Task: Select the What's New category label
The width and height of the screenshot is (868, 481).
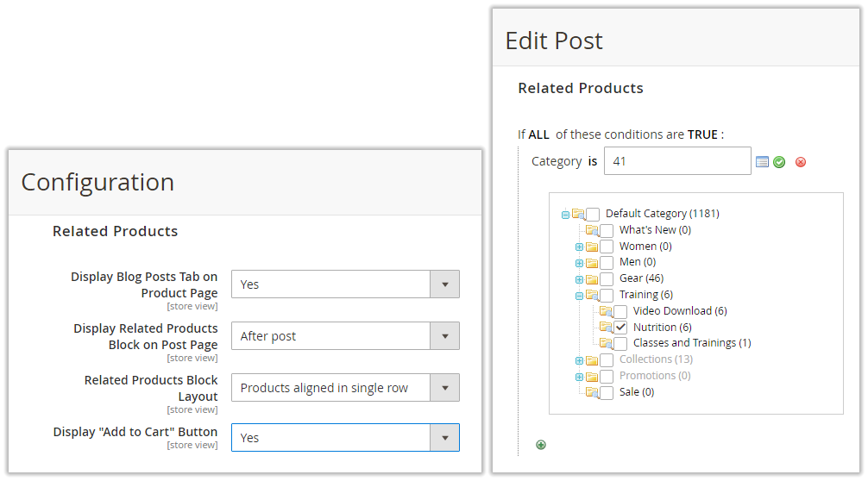Action: (x=655, y=230)
